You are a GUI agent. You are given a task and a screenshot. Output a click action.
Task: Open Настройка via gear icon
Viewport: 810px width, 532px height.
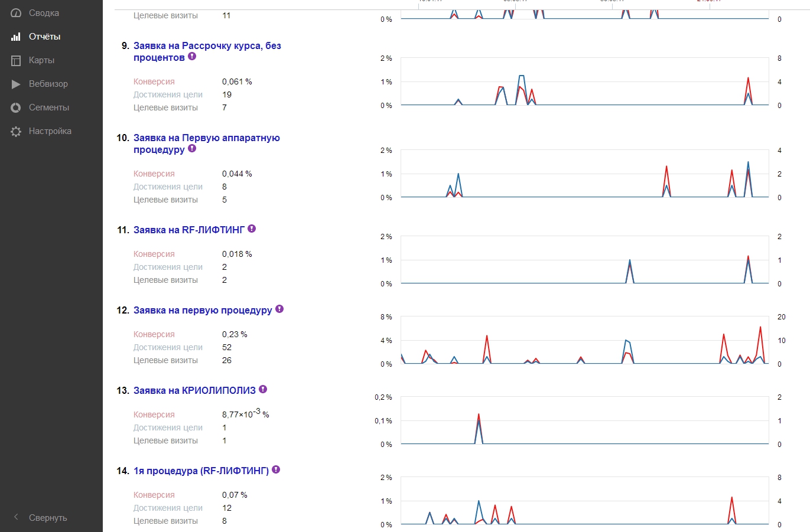click(x=16, y=131)
